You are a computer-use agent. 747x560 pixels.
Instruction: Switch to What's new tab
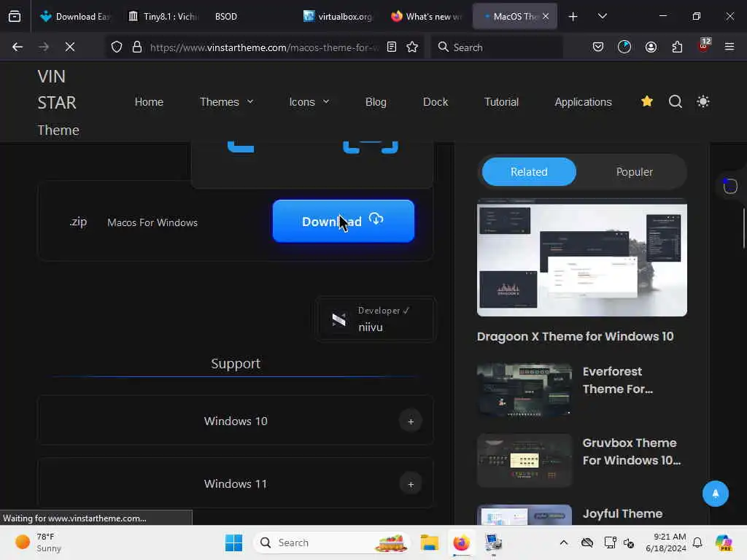[x=426, y=17]
